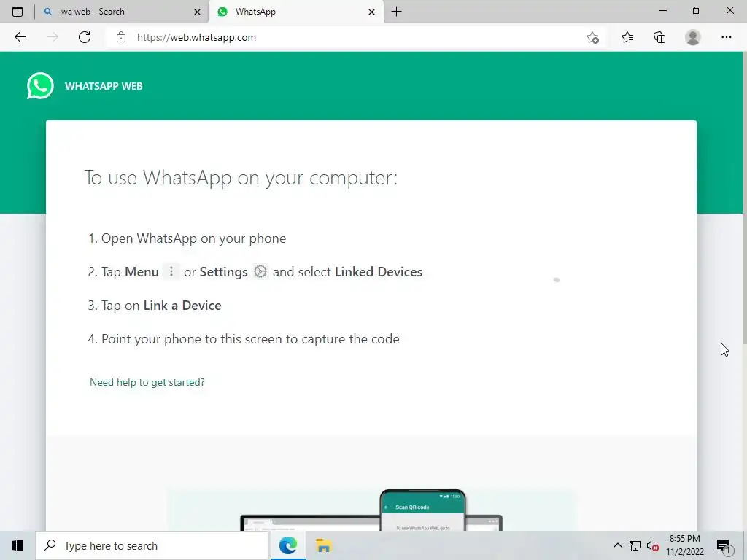Open the Windows Start menu

pyautogui.click(x=18, y=545)
